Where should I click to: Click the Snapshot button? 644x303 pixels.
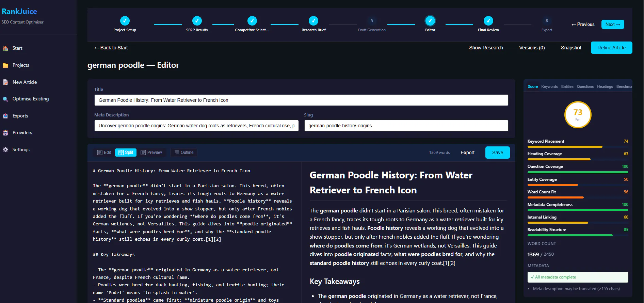571,48
